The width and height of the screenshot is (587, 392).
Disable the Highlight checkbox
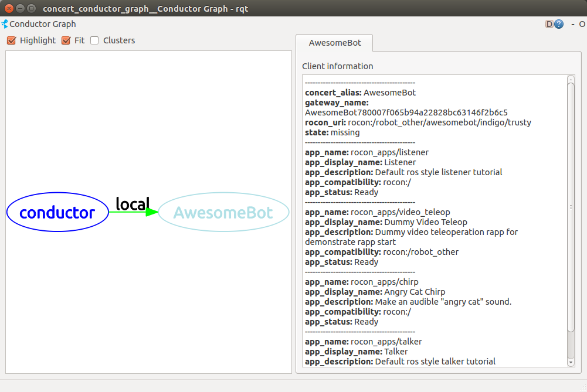tap(11, 40)
